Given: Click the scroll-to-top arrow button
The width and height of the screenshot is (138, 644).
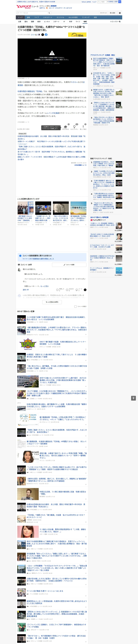Looking at the screenshot, I should pyautogui.click(x=133, y=398).
